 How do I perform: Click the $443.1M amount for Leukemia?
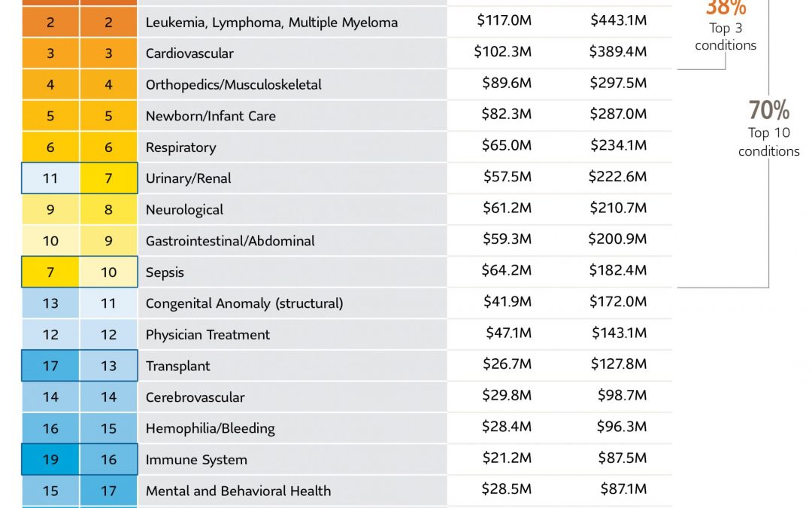pos(618,20)
